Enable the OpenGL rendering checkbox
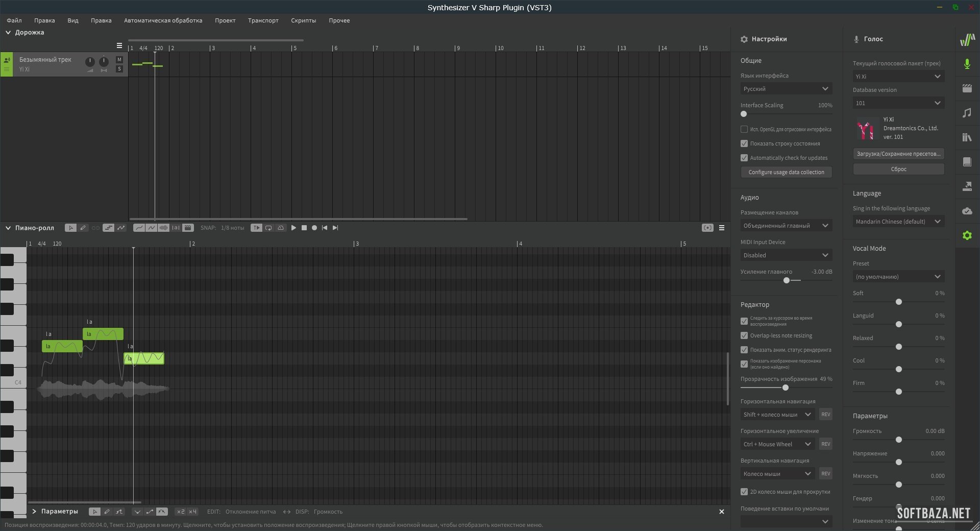Screen dimensions: 980x531 744,129
